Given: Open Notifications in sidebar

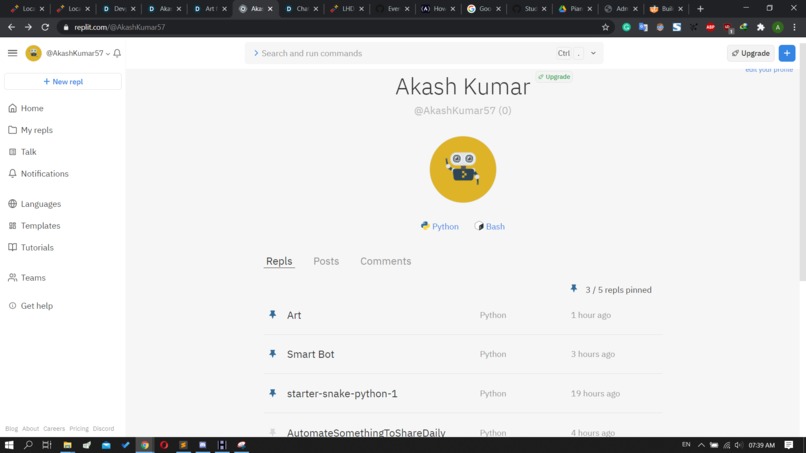Looking at the screenshot, I should [x=39, y=174].
